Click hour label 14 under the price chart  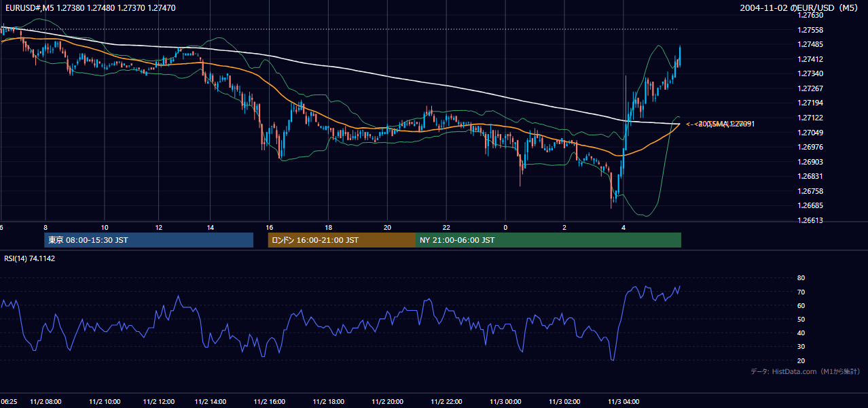click(211, 227)
